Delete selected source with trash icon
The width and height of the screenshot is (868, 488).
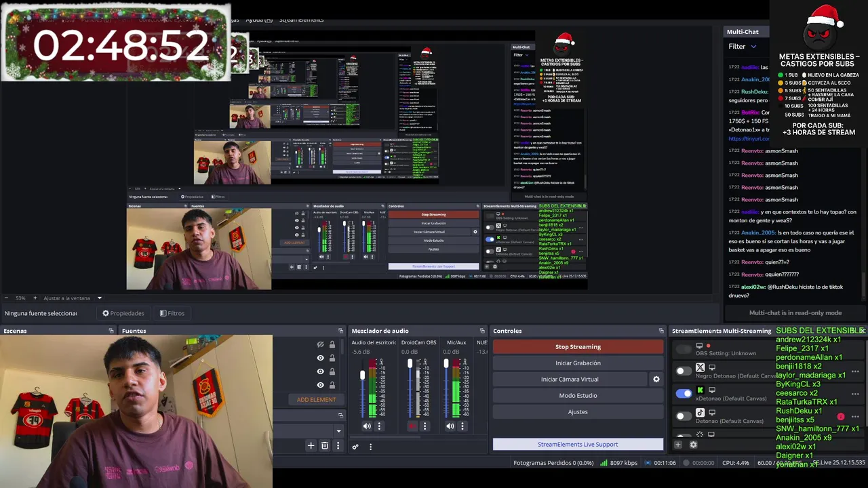[325, 445]
